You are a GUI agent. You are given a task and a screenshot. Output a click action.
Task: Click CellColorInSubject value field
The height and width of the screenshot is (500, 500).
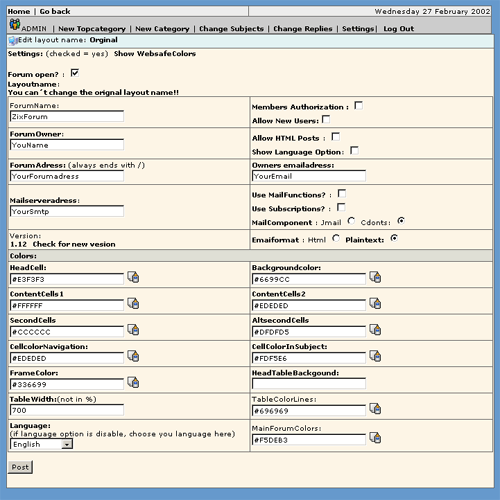coord(309,358)
